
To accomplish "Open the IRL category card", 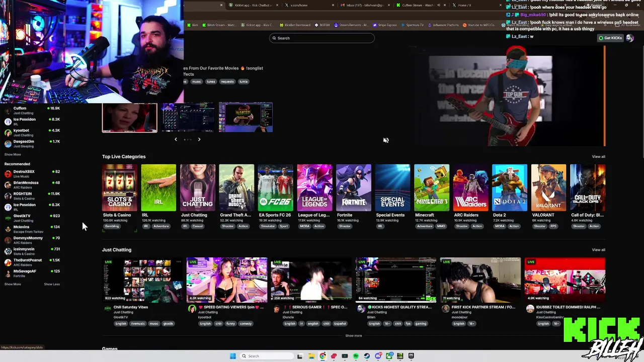I will pos(158,188).
